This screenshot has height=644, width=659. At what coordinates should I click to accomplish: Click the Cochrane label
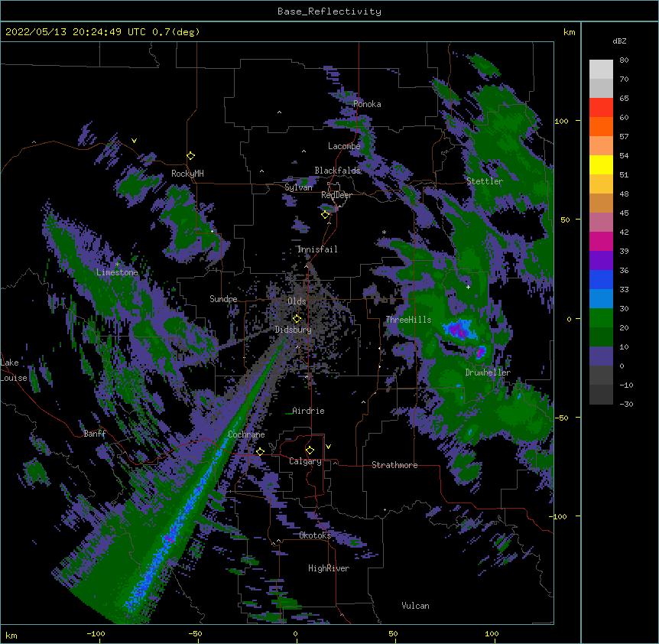[x=246, y=434]
